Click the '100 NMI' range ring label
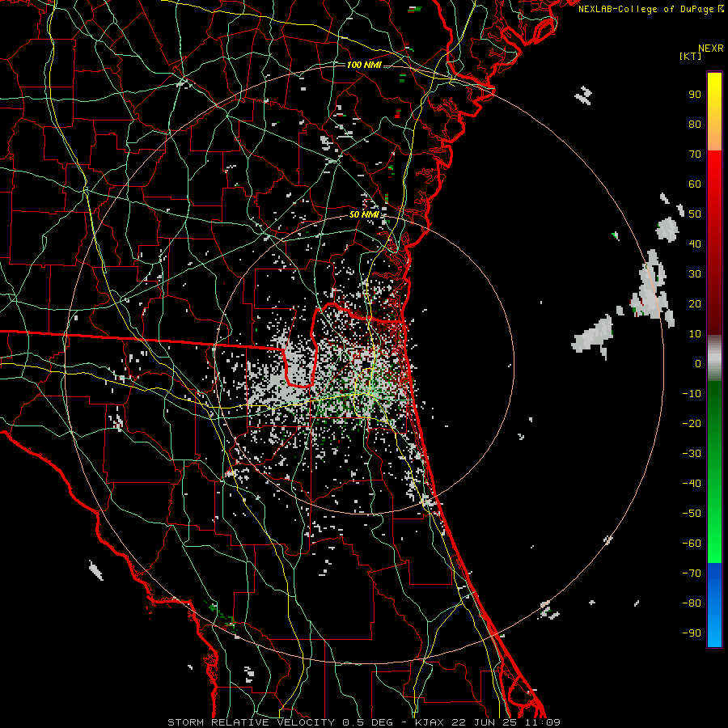This screenshot has width=728, height=728. point(364,65)
